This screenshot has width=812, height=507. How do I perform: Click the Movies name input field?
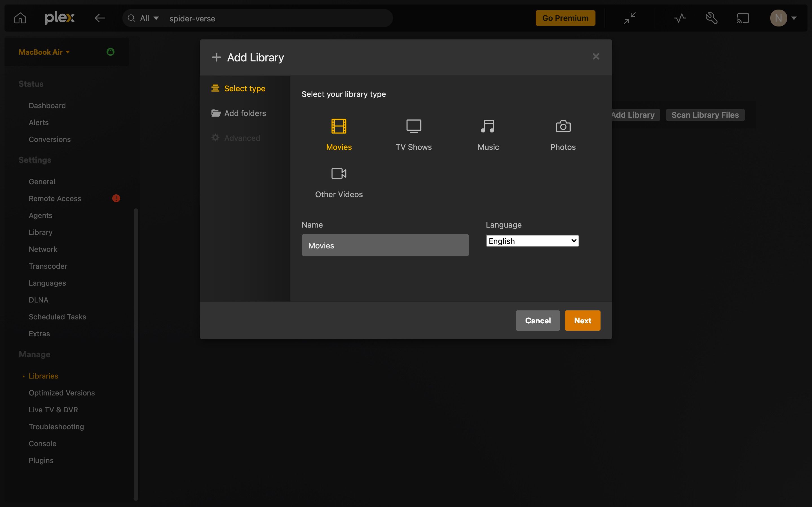point(385,245)
